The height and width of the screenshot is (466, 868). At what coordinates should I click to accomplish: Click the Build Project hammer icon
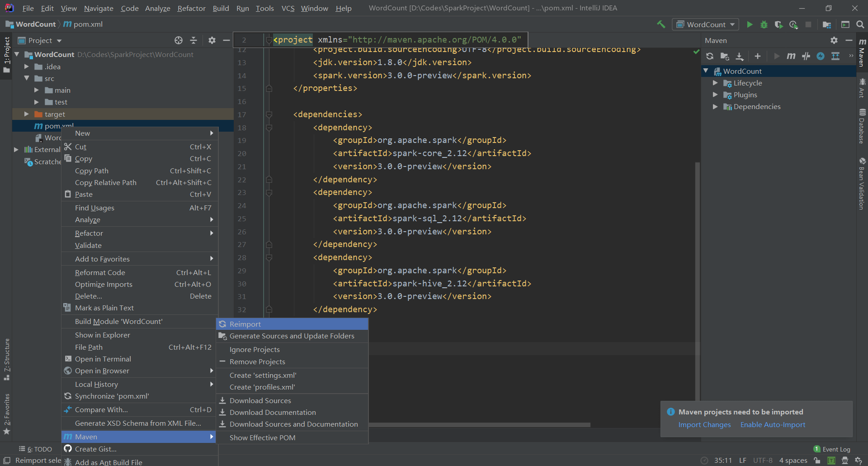click(661, 24)
